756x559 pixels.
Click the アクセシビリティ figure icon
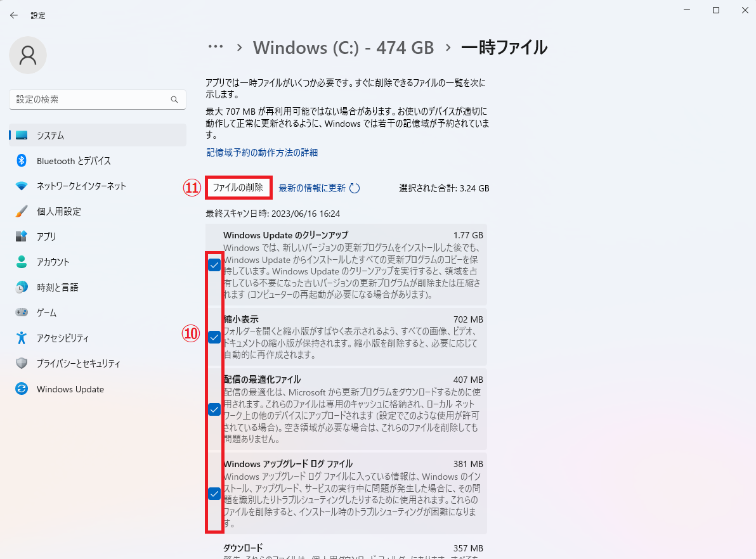22,338
